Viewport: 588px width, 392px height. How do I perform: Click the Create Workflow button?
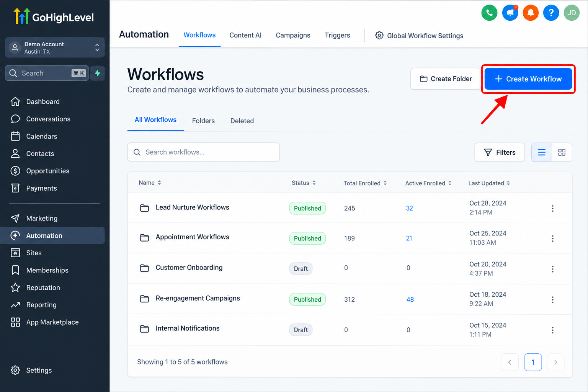pyautogui.click(x=528, y=79)
